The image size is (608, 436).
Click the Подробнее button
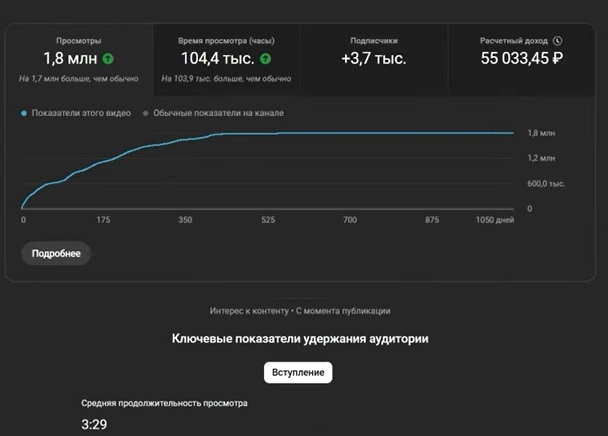[56, 254]
